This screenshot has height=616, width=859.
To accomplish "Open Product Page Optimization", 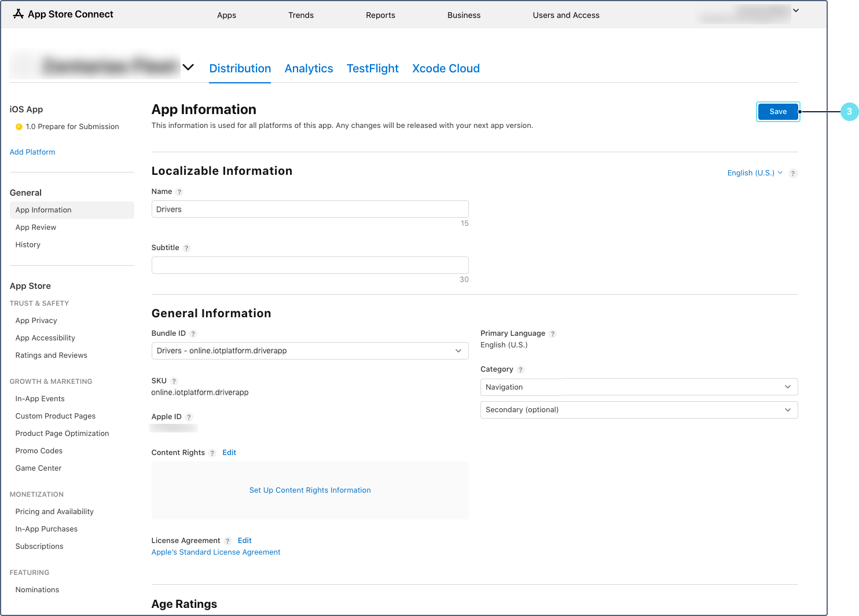I will coord(63,434).
